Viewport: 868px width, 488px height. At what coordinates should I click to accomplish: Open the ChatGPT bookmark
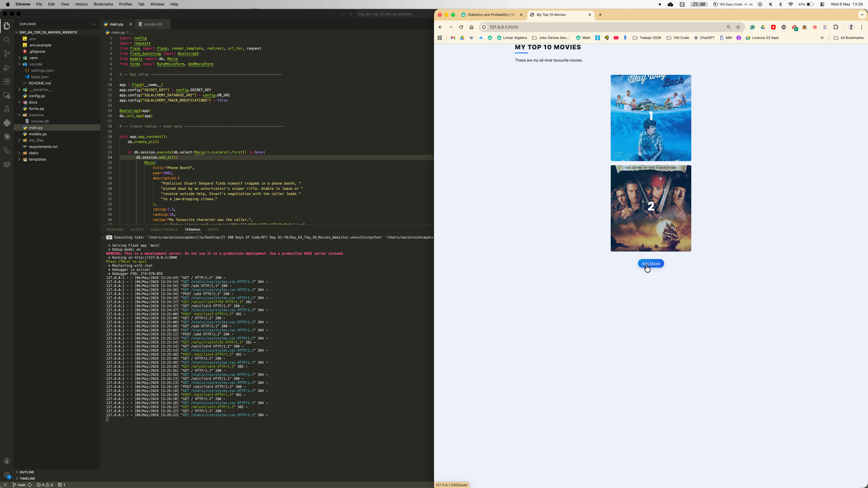704,38
